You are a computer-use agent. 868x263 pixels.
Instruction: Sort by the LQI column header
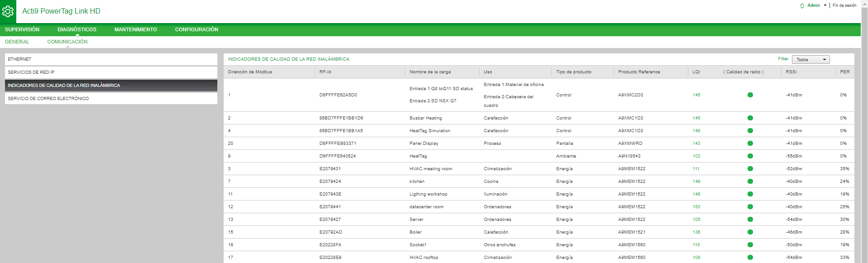click(x=696, y=72)
